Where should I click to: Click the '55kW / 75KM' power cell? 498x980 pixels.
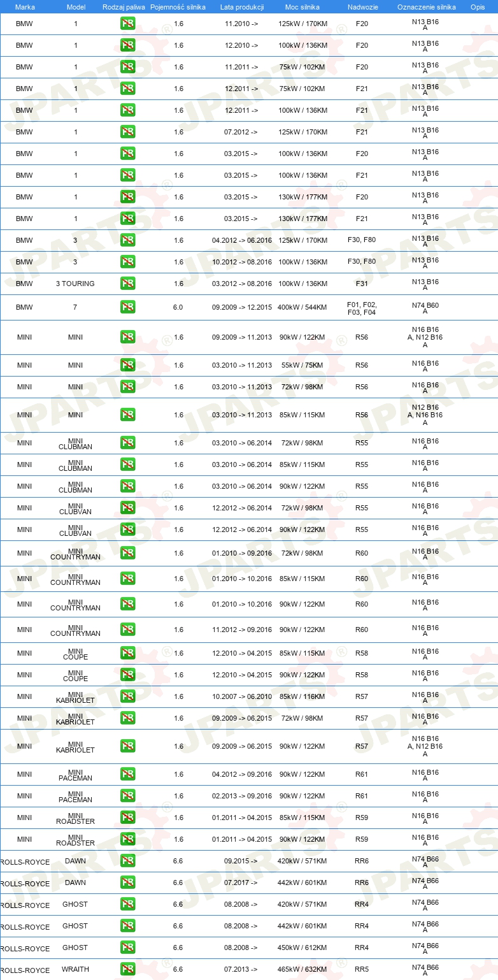pos(302,365)
